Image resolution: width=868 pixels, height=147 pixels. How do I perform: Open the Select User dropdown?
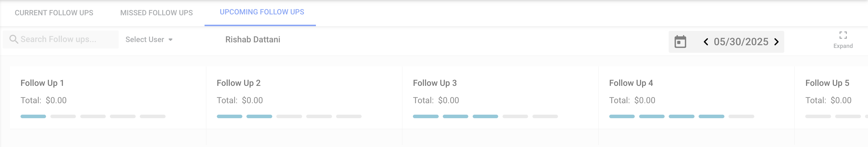point(145,39)
